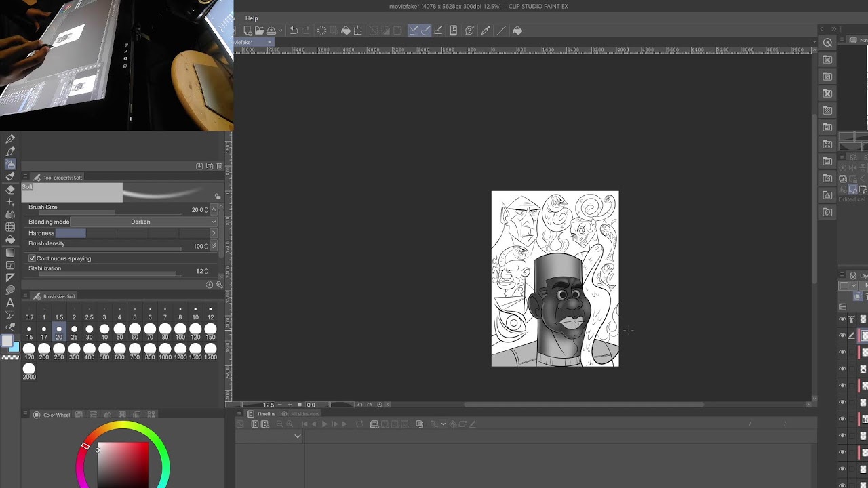The image size is (868, 488).
Task: Click the horizontal canvas scrollbar
Action: pyautogui.click(x=583, y=405)
